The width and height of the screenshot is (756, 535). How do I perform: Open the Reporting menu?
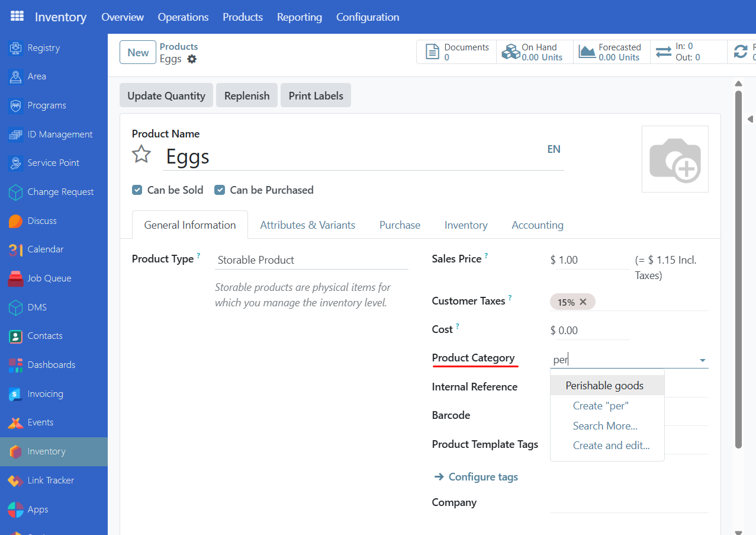tap(299, 17)
